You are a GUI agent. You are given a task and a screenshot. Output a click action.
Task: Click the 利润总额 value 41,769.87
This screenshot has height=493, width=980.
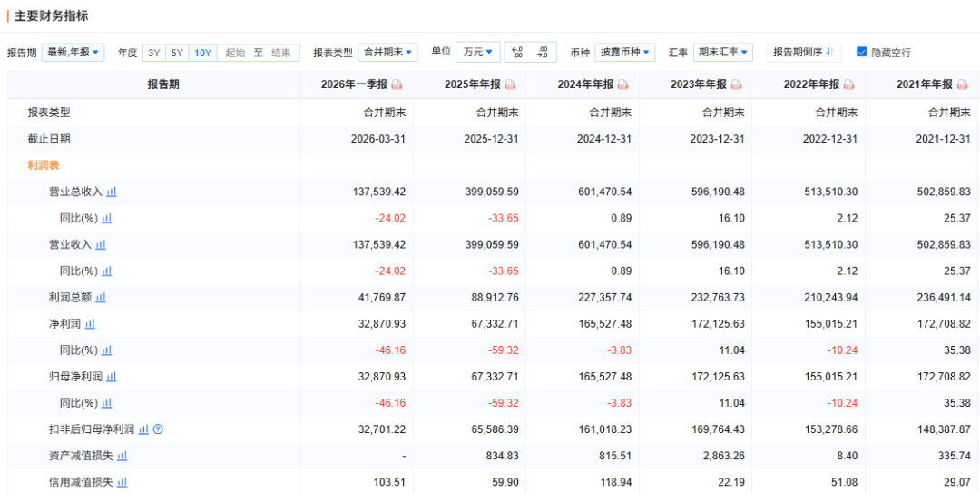(x=381, y=298)
